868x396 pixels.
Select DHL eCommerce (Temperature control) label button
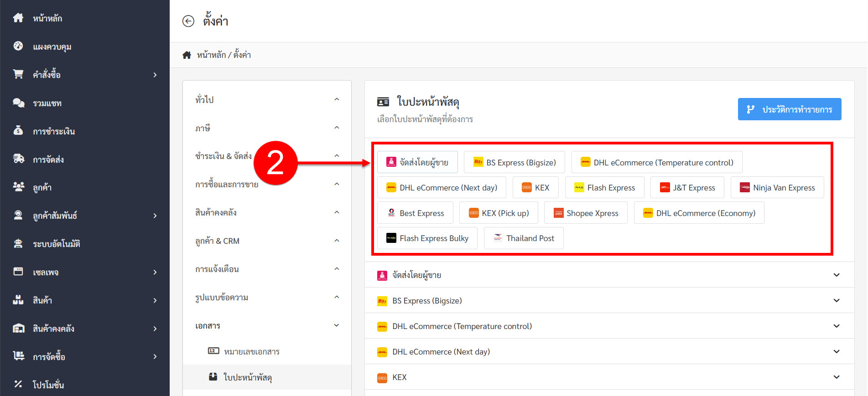[657, 162]
